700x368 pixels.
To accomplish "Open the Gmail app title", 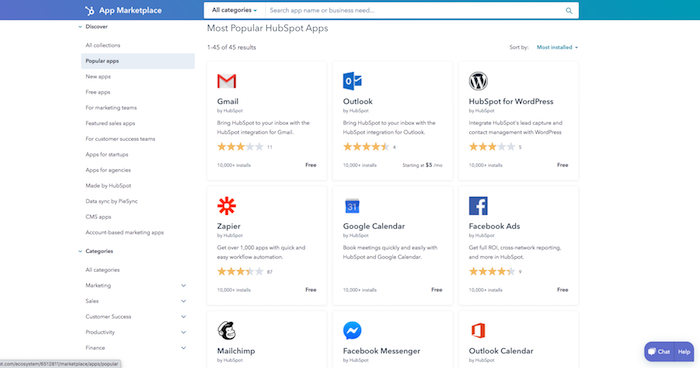I will click(228, 102).
